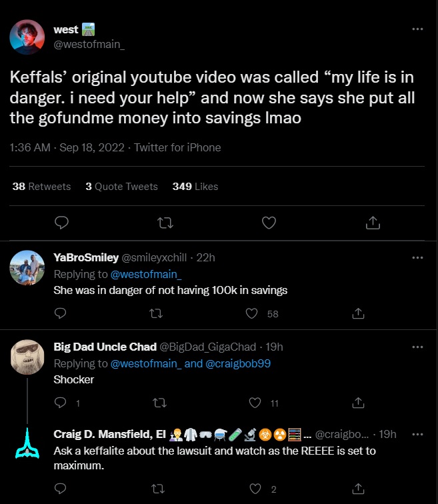Open the 349 Likes list
Screen dimensions: 438x504
coord(195,187)
